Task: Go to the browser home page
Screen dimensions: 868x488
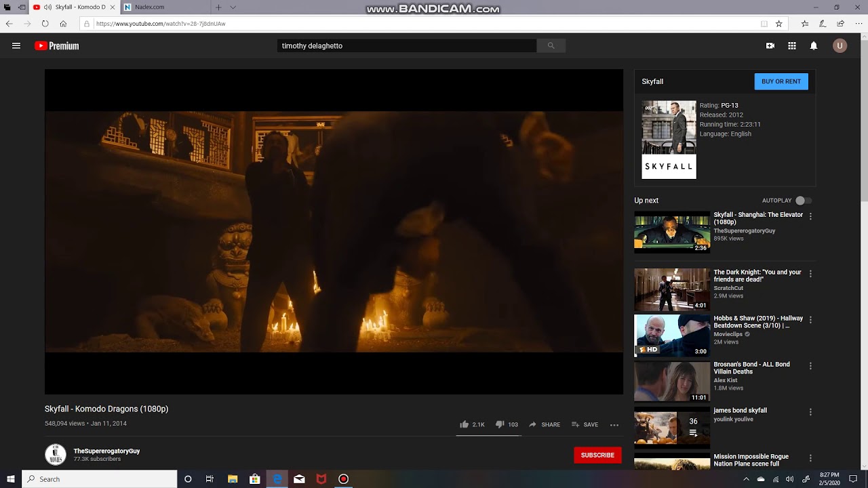Action: click(63, 24)
